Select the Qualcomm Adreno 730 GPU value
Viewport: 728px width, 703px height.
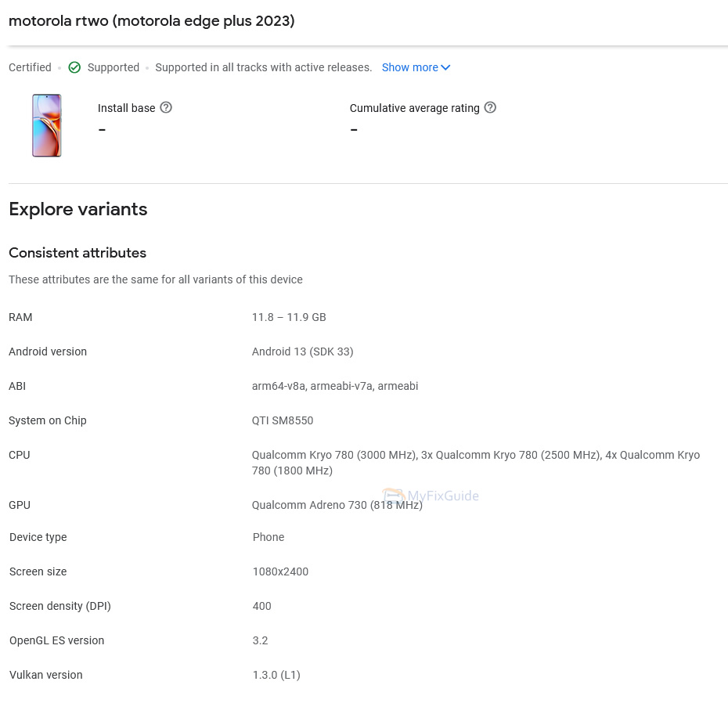click(337, 506)
